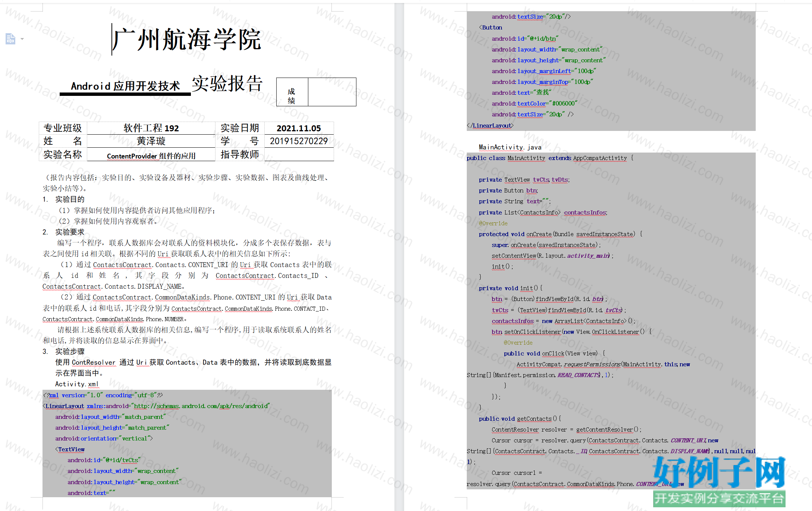This screenshot has width=812, height=511.
Task: Click the 2021.11.05 experiment date cell
Action: 299,128
